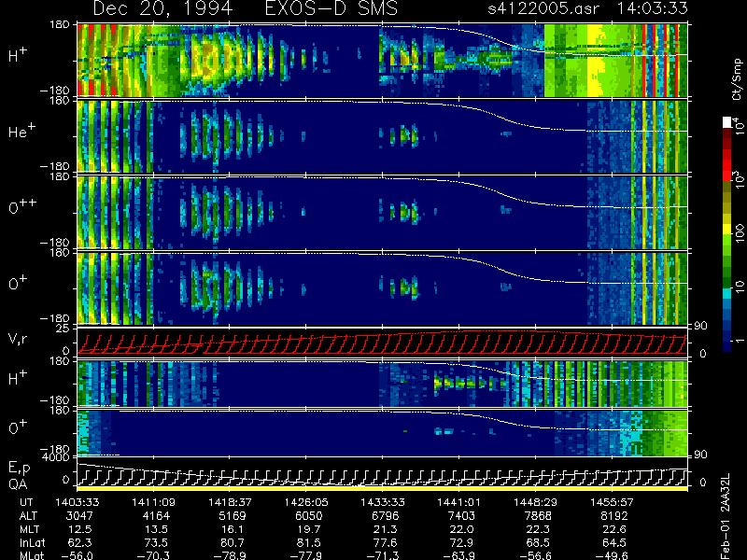The height and width of the screenshot is (560, 747).
Task: Select the UT value "1433:33"
Action: pyautogui.click(x=383, y=502)
